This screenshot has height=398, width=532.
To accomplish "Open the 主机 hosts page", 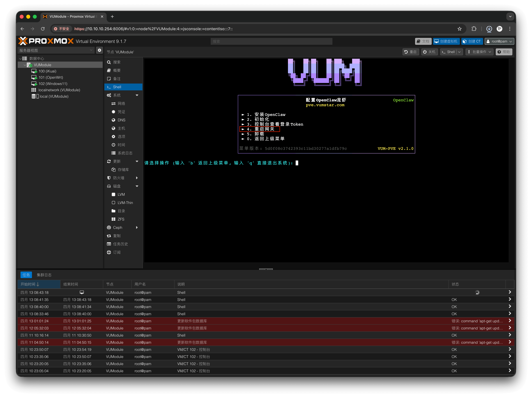I will [x=123, y=128].
